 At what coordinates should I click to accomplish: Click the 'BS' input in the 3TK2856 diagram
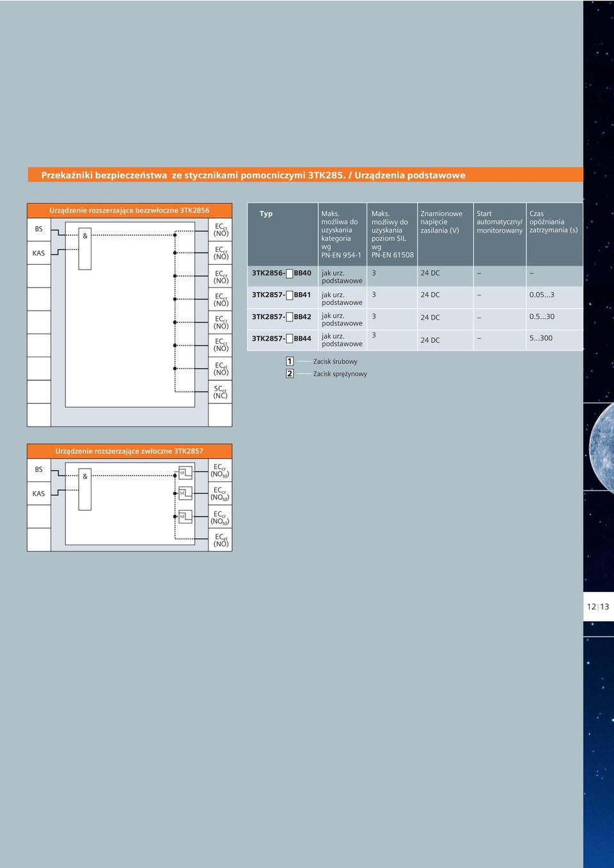(x=39, y=229)
